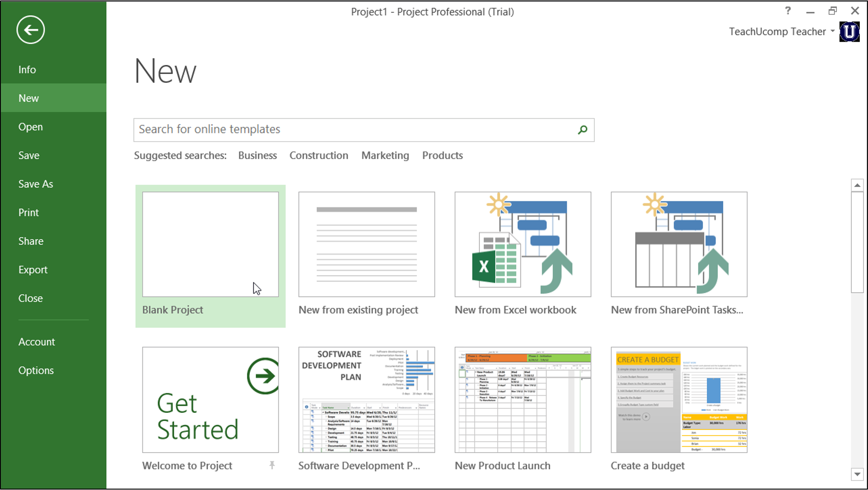
Task: Click inside the online templates search field
Action: [316, 130]
